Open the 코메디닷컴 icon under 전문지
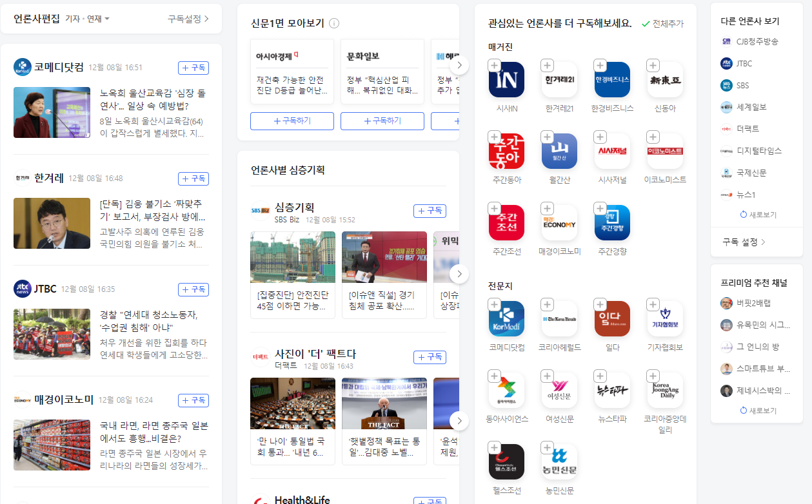Image resolution: width=812 pixels, height=504 pixels. 506,318
